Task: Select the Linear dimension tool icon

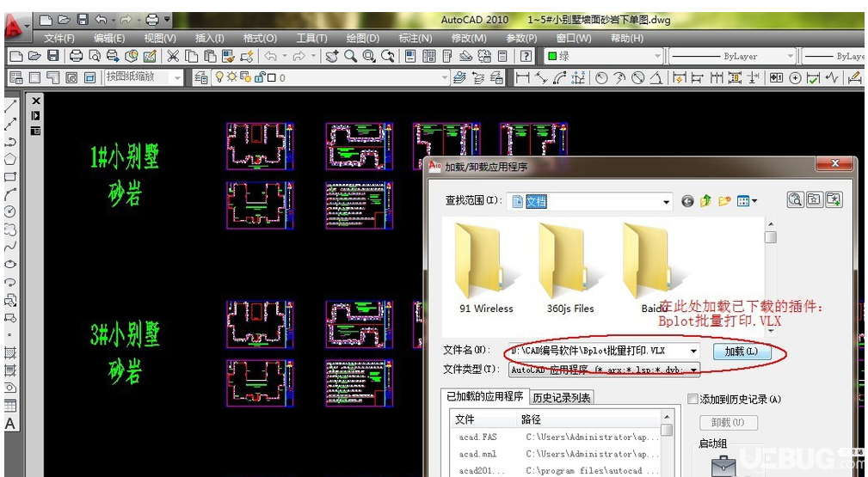Action: [522, 78]
